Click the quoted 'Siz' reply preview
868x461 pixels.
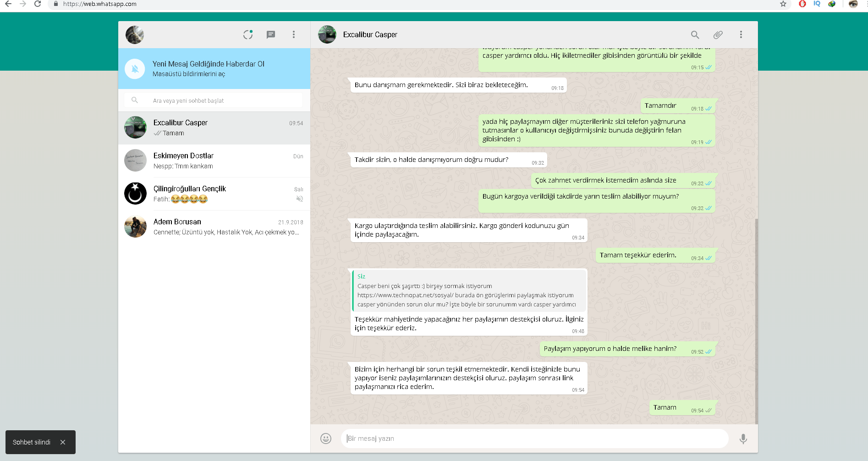[x=468, y=290]
